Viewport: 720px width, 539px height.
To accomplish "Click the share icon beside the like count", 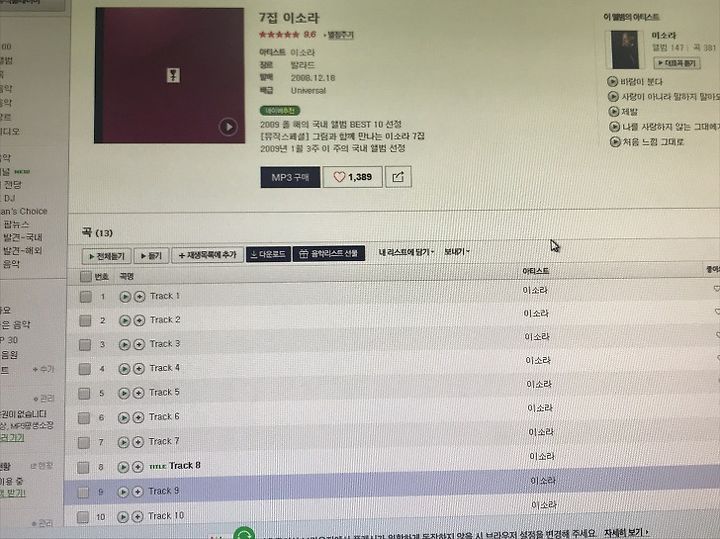I will (398, 177).
